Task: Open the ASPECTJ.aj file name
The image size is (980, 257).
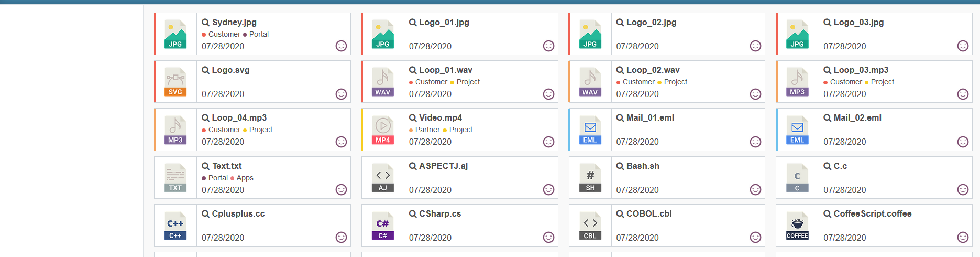Action: (x=443, y=166)
